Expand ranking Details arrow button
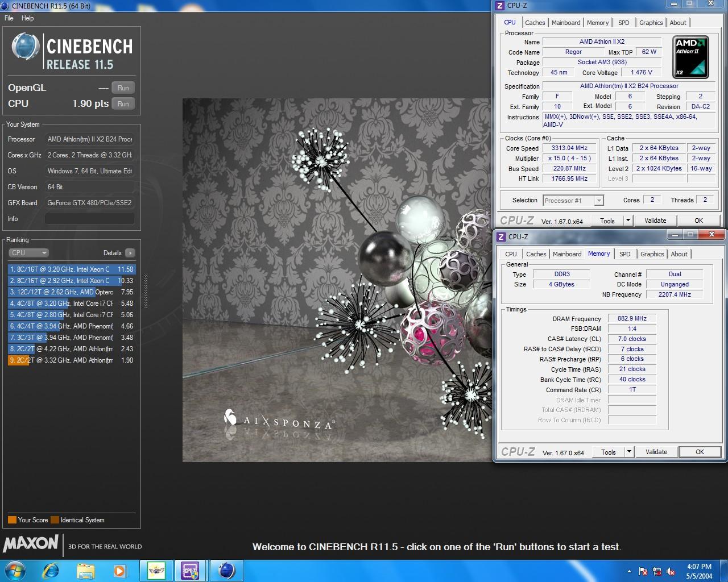The width and height of the screenshot is (728, 582). [130, 253]
